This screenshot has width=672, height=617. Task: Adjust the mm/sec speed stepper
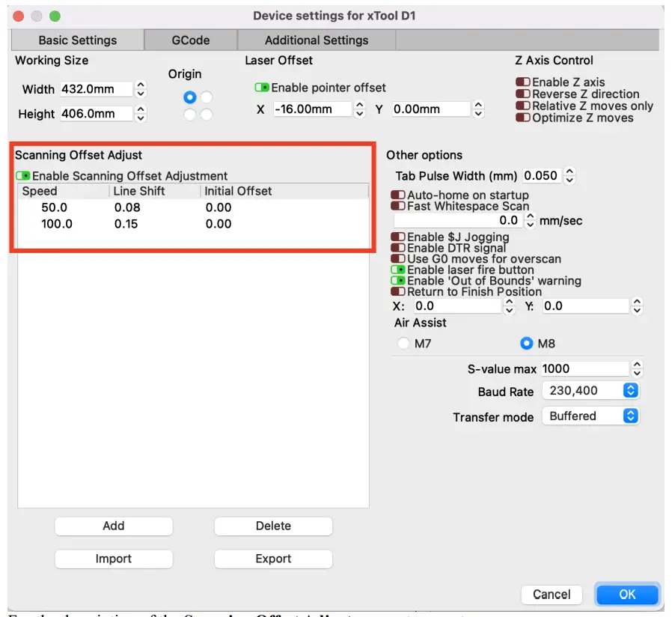(531, 220)
